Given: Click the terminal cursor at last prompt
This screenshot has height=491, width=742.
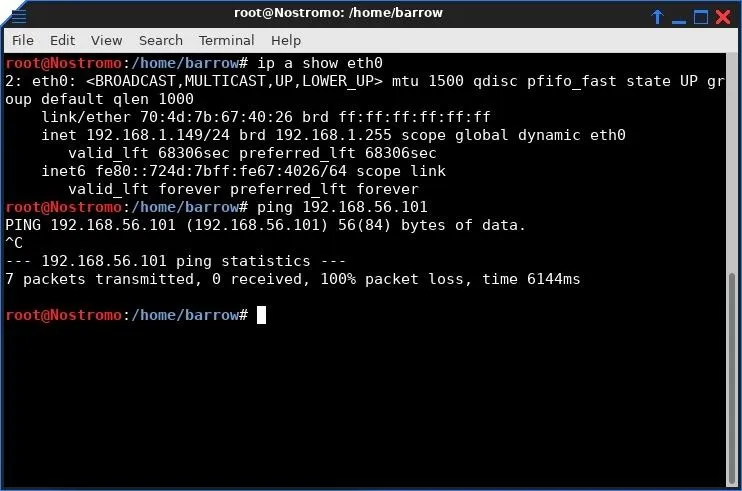Looking at the screenshot, I should click(x=261, y=315).
